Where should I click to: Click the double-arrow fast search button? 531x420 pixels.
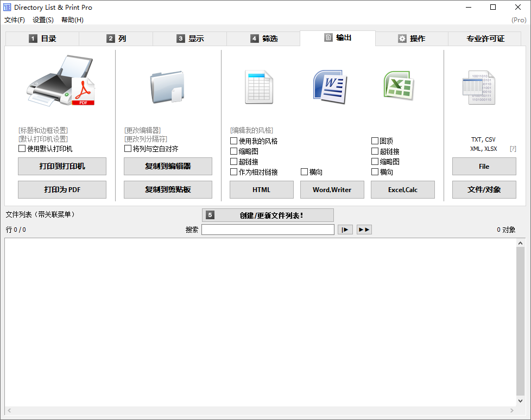coord(364,229)
